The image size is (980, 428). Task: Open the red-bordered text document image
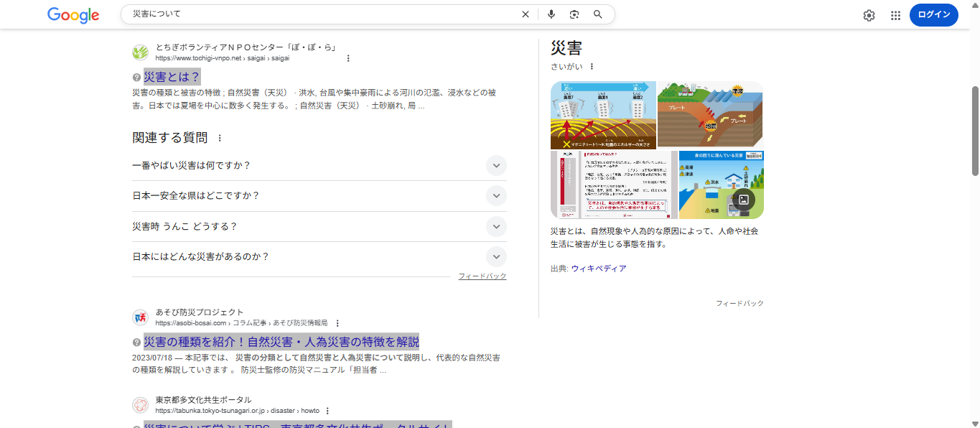coord(614,185)
